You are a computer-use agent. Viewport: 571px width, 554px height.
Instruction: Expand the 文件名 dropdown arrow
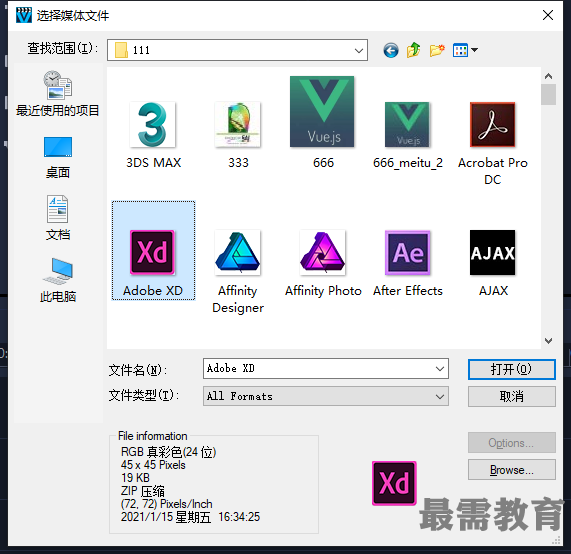(440, 369)
